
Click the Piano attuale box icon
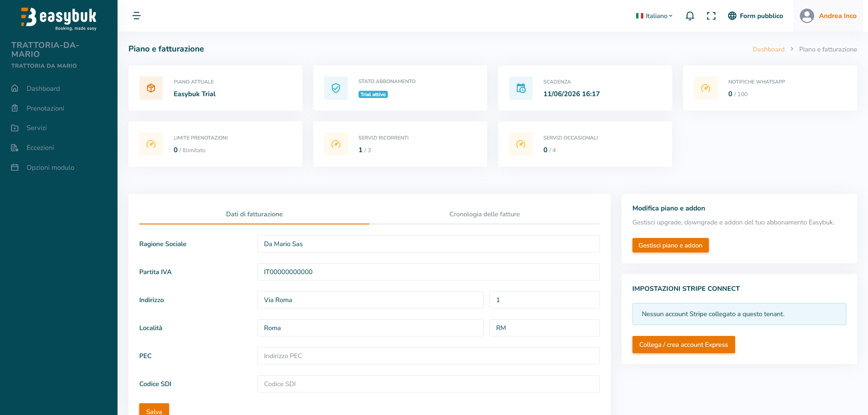point(151,88)
